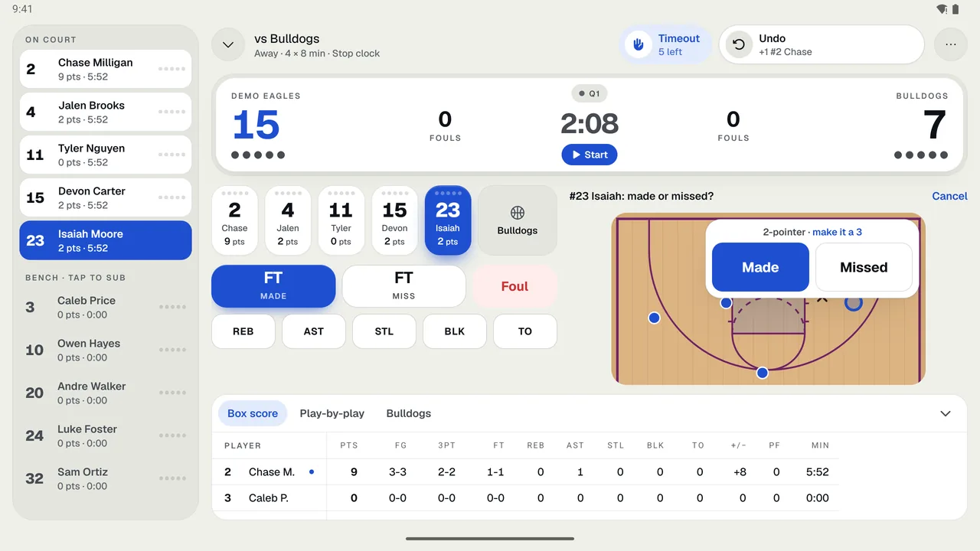
Task: Select Chase Milligan in On Court list
Action: 106,69
